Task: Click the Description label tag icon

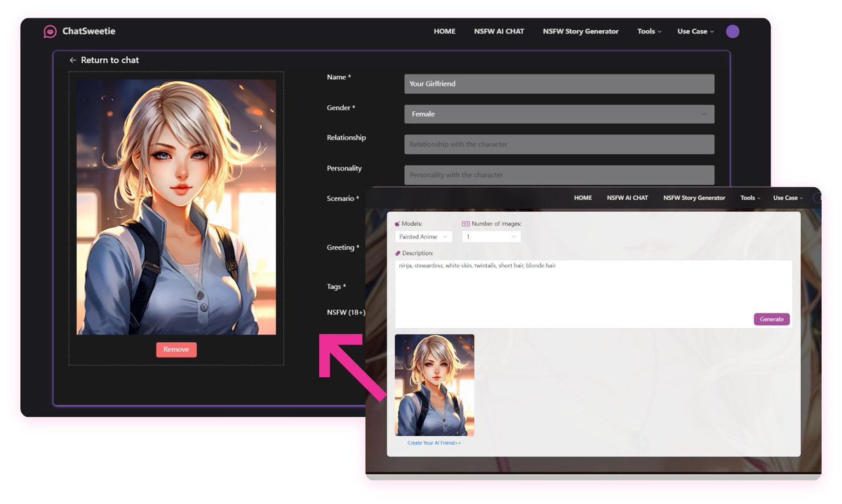Action: pos(398,253)
